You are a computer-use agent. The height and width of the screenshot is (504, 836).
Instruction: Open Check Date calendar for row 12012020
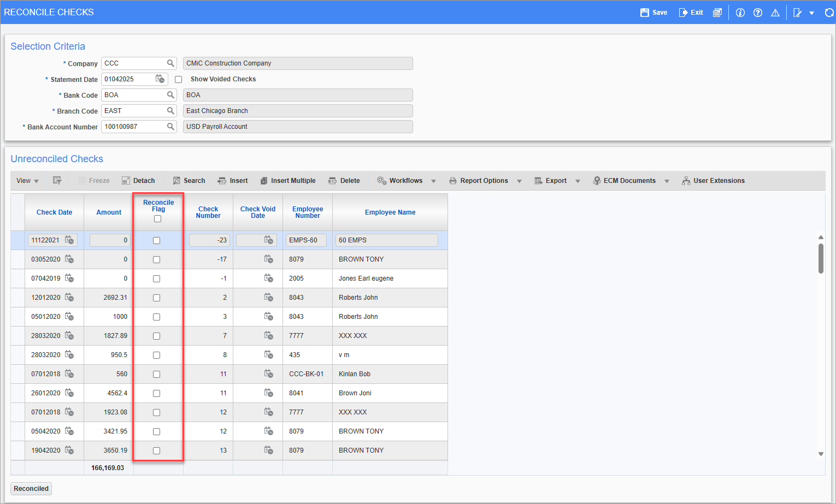point(69,298)
